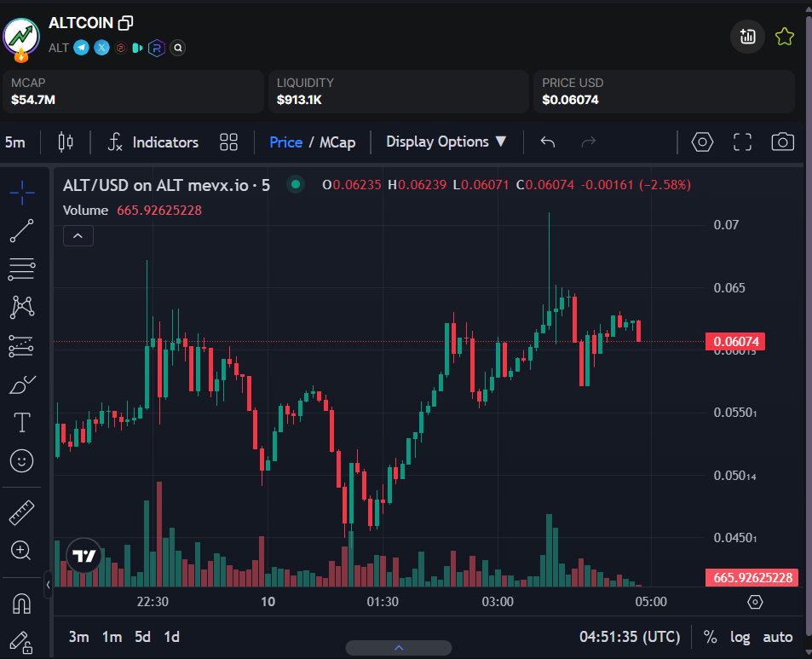Take a chart snapshot with camera
Viewport: 812px width, 659px height.
782,142
